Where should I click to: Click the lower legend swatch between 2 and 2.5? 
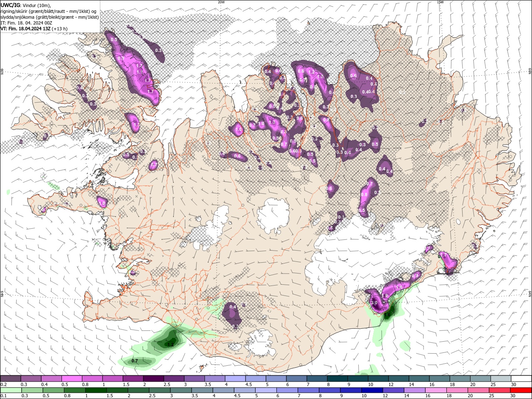tap(138, 390)
